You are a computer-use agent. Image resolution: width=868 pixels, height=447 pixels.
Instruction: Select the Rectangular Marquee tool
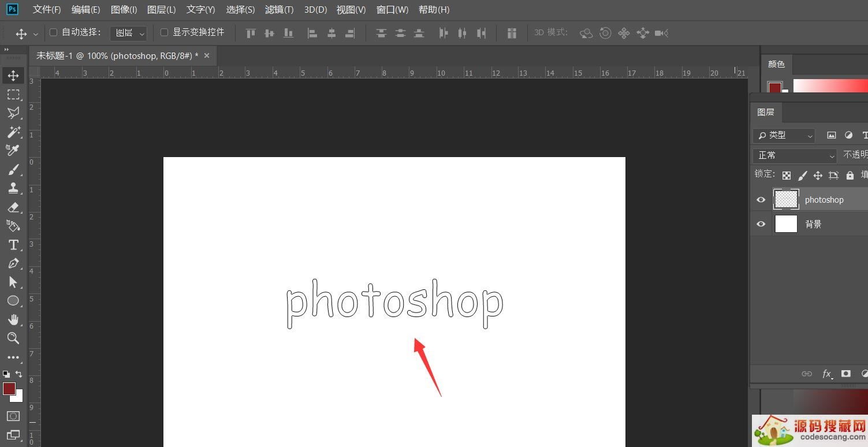pyautogui.click(x=13, y=94)
